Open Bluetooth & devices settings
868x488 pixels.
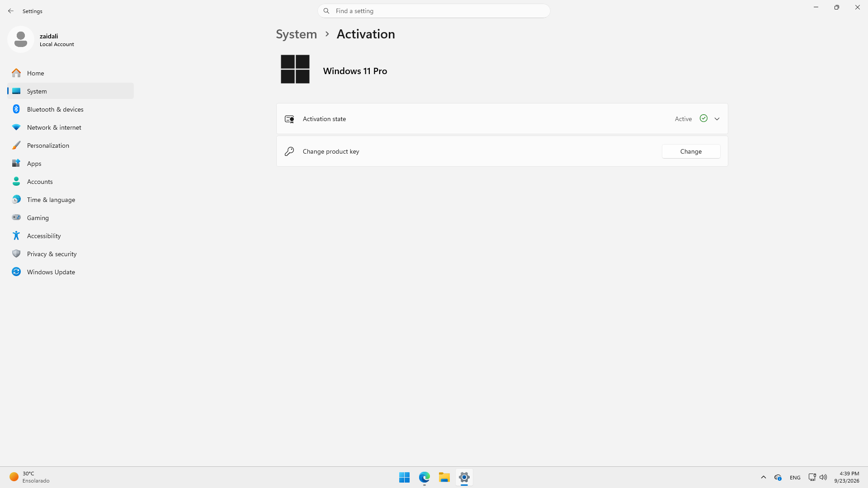tap(71, 109)
